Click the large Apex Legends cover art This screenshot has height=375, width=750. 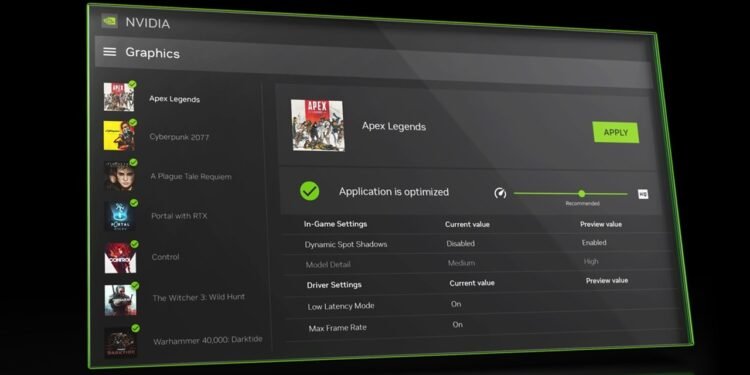(x=317, y=125)
